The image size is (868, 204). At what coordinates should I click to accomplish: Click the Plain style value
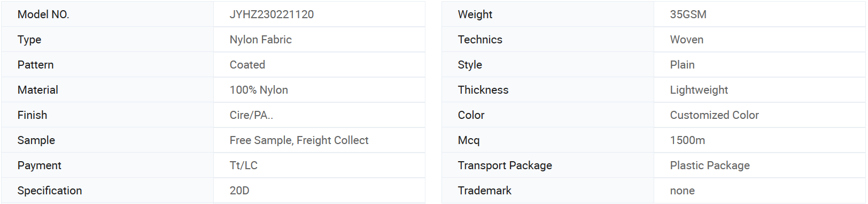(682, 65)
